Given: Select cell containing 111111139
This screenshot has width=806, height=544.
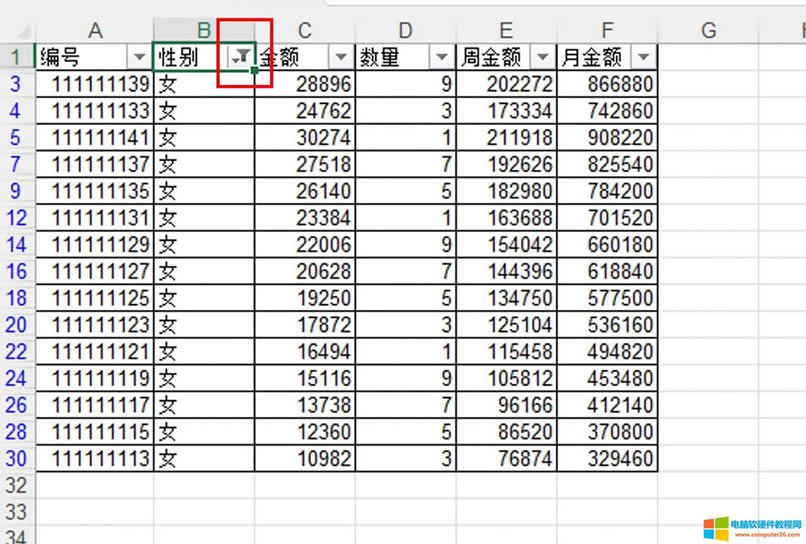Looking at the screenshot, I should pyautogui.click(x=95, y=84).
